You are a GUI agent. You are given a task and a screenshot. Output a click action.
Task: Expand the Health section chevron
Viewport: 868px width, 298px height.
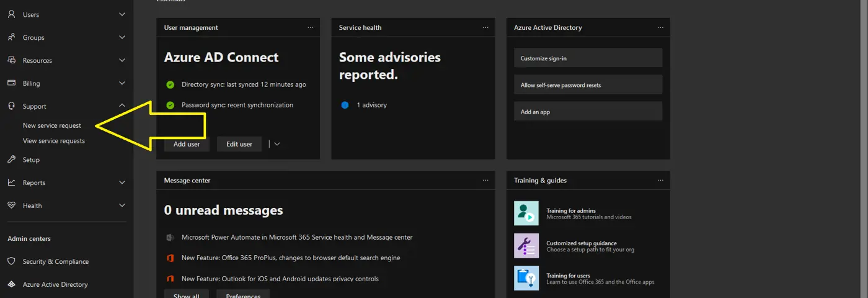[x=122, y=205]
